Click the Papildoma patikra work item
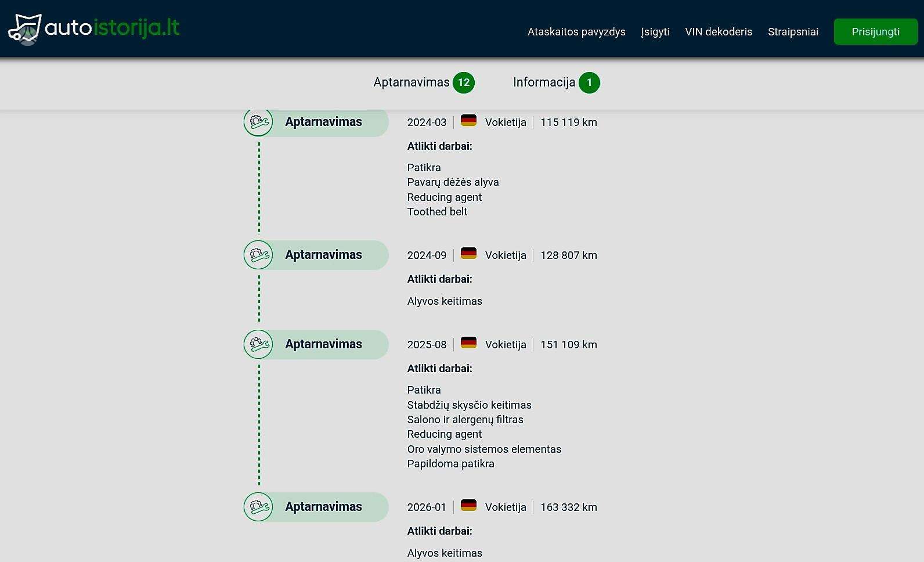The height and width of the screenshot is (562, 924). click(450, 464)
